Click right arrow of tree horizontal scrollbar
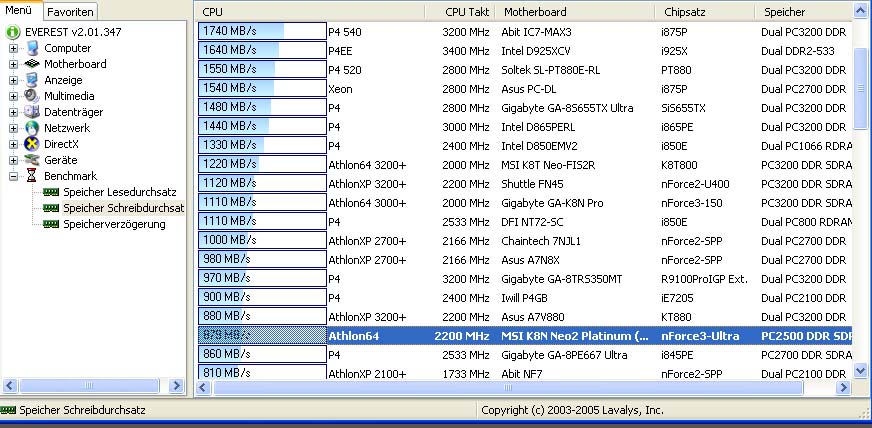872x428 pixels. (x=176, y=385)
